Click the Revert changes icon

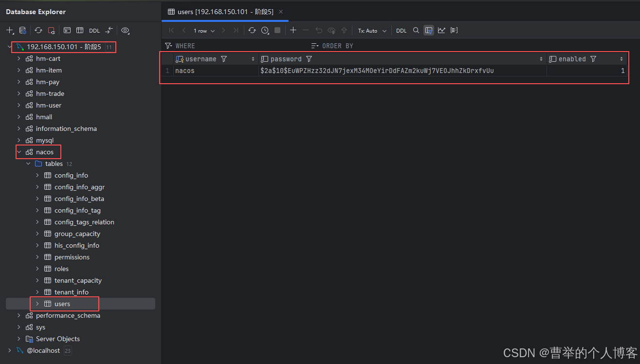coord(319,30)
